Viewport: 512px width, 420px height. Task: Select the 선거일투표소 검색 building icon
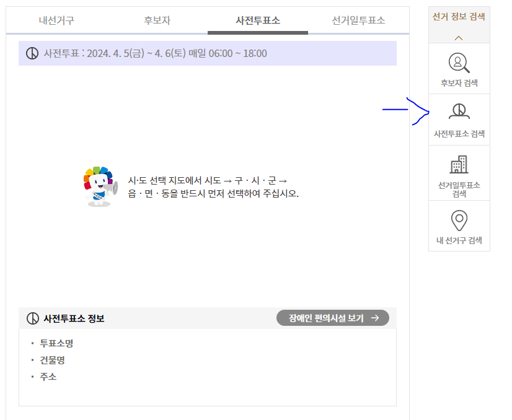(x=458, y=165)
